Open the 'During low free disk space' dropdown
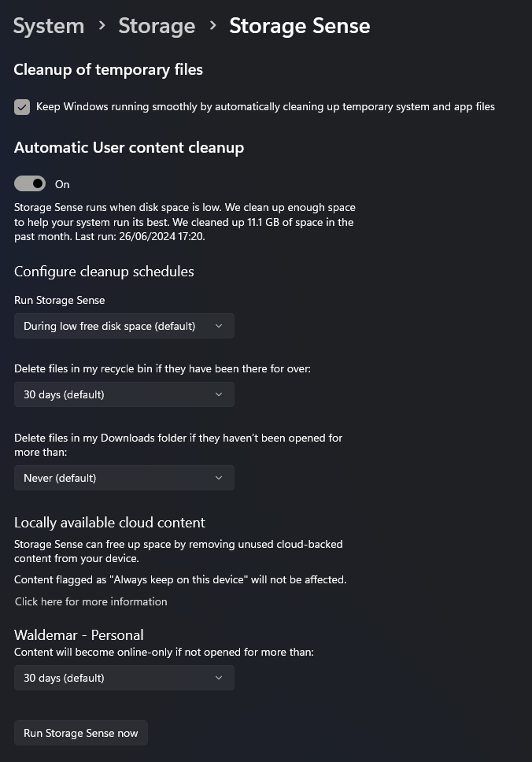This screenshot has height=762, width=532. pos(124,325)
